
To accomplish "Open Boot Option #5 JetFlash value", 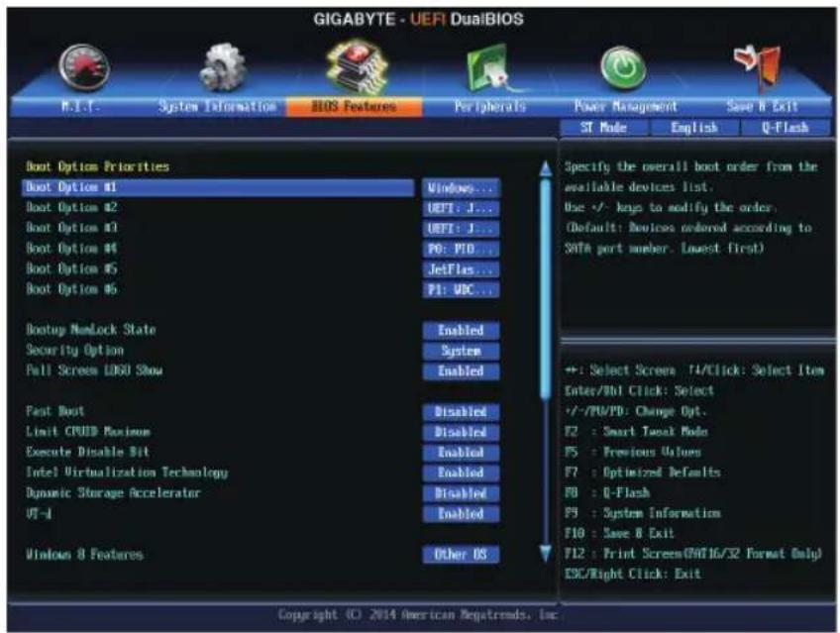I will (x=461, y=269).
